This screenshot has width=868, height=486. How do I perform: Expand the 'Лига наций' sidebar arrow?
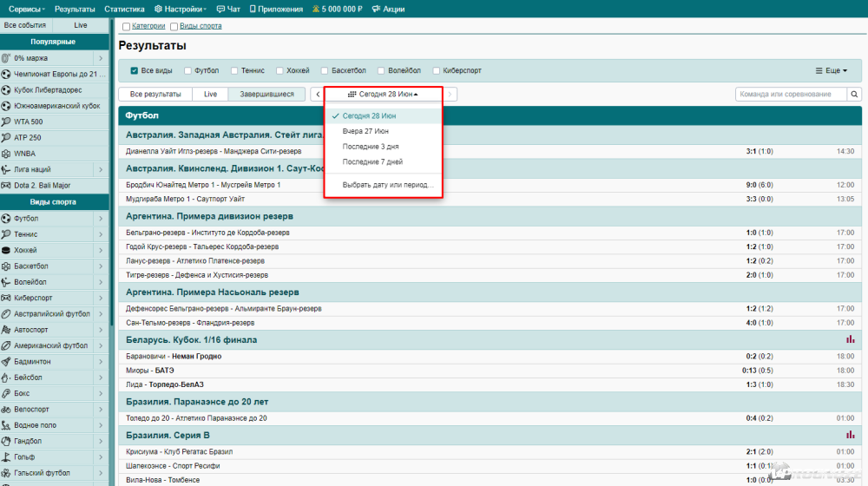(x=101, y=170)
